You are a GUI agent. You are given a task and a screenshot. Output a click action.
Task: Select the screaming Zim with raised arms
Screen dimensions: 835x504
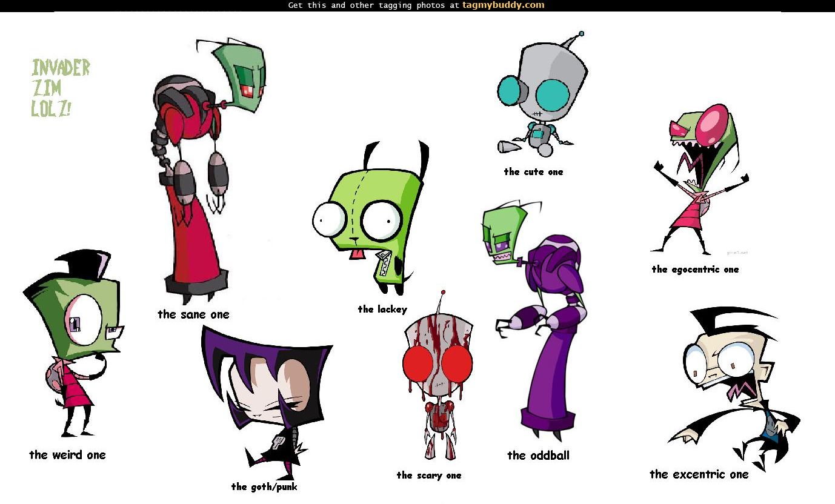pyautogui.click(x=701, y=180)
